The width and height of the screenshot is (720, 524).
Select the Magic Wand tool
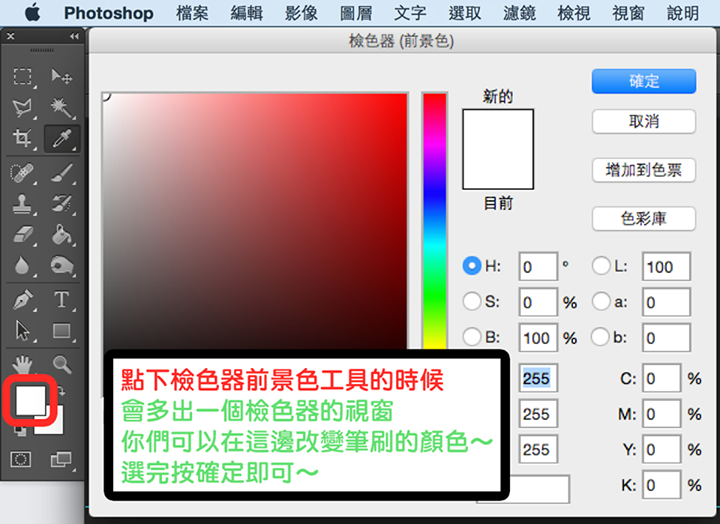pyautogui.click(x=62, y=107)
